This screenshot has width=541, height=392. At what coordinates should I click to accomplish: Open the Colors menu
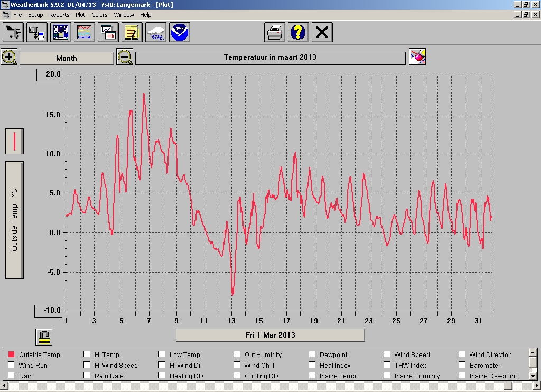coord(99,15)
